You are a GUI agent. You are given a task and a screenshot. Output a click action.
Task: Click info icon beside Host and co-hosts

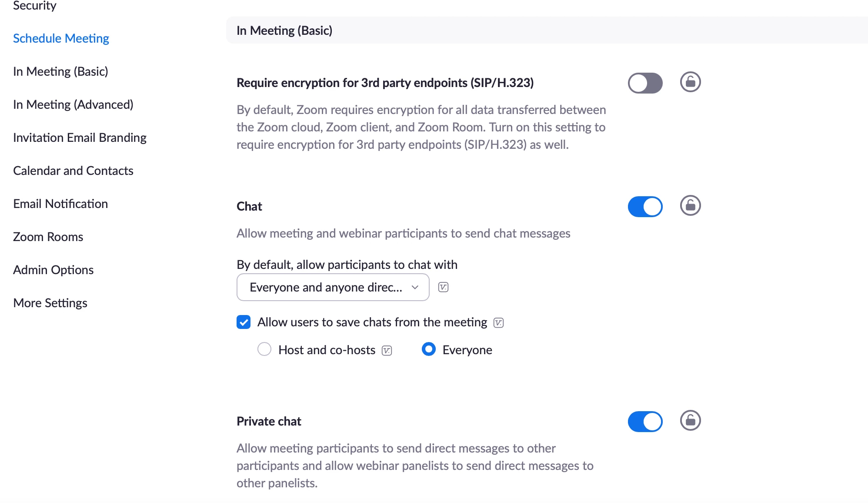pos(387,351)
